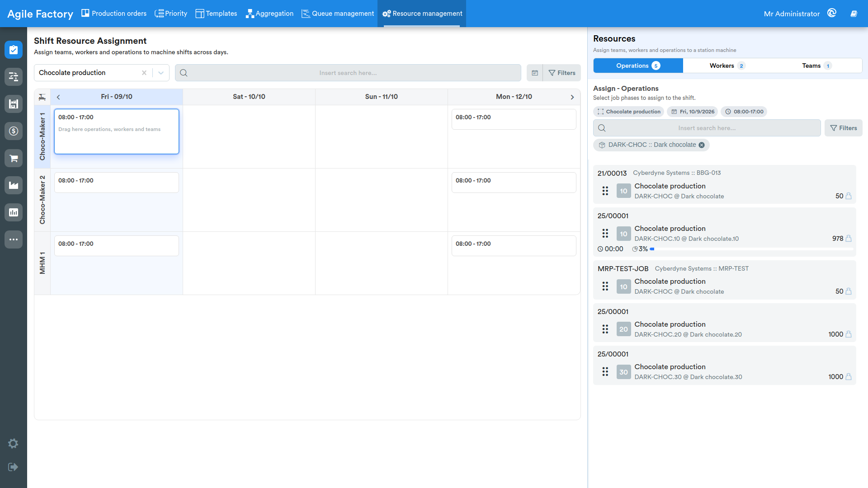Screen dimensions: 868x488
Task: Click the Sun - 11/10 column header
Action: 382,97
